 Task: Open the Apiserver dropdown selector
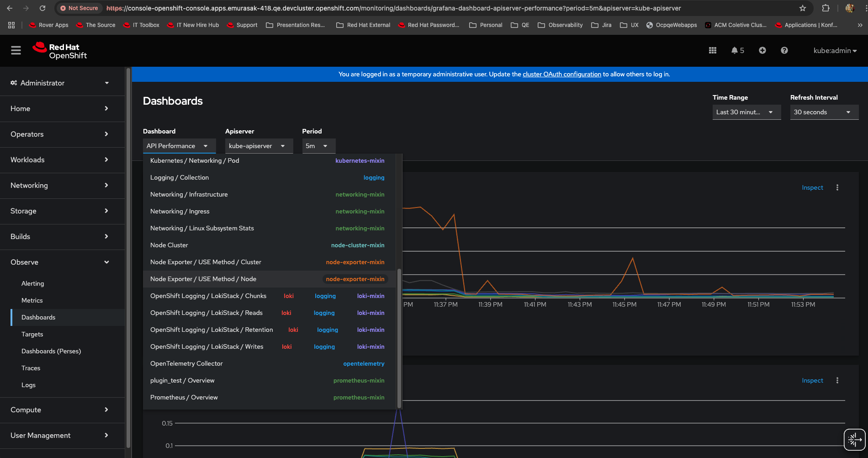pos(259,146)
